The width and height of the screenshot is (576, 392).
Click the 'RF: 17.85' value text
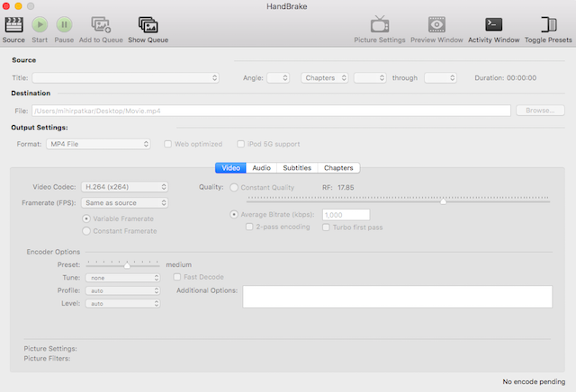(x=338, y=188)
